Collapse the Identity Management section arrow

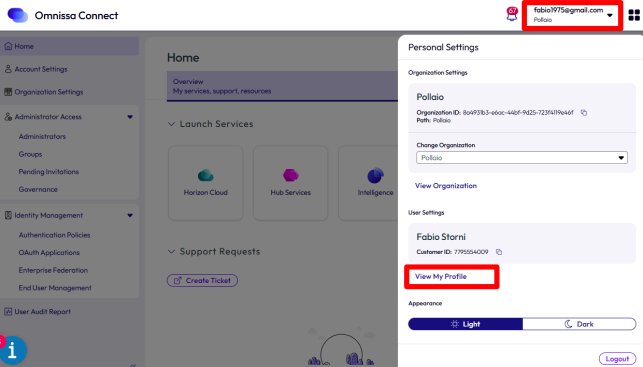[x=130, y=215]
